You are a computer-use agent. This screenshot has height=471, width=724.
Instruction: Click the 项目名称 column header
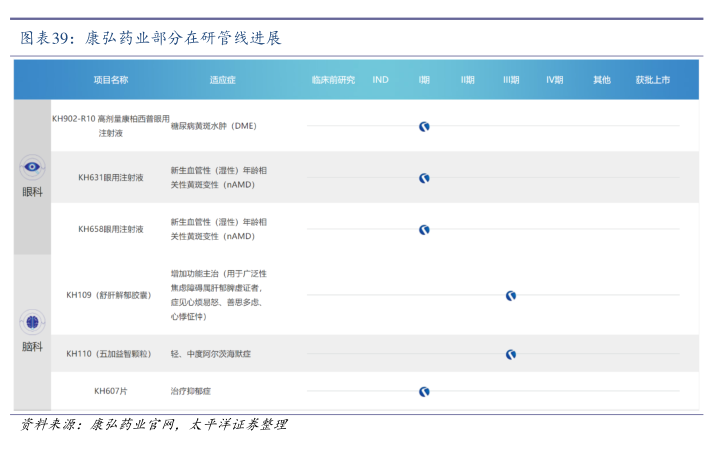coord(110,79)
